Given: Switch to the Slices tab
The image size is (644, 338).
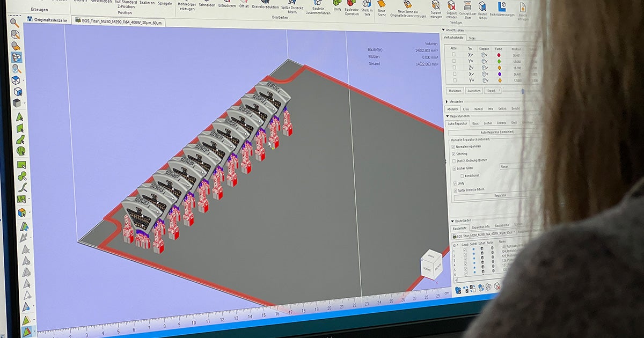Looking at the screenshot, I should tap(472, 38).
